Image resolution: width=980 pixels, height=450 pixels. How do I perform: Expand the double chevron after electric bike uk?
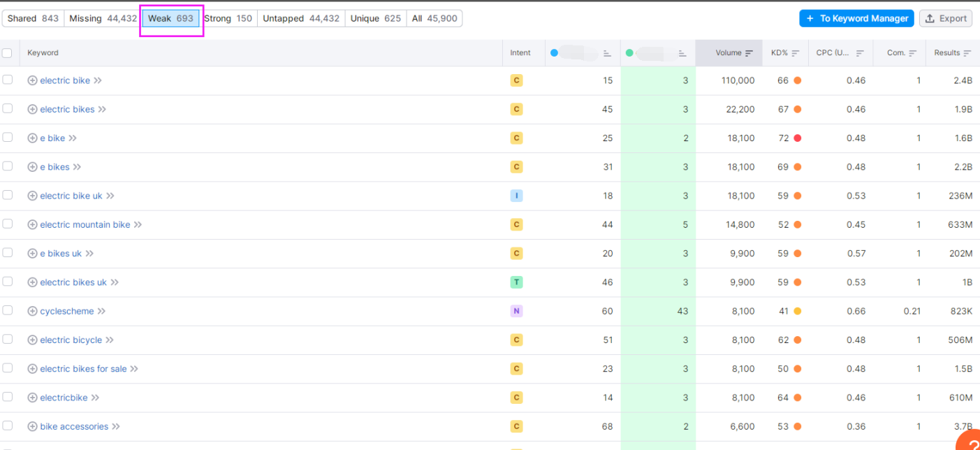(110, 196)
